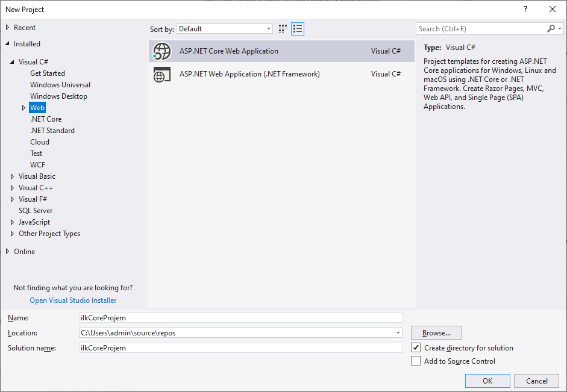The image size is (567, 392).
Task: Select .NET Core category
Action: pyautogui.click(x=46, y=119)
